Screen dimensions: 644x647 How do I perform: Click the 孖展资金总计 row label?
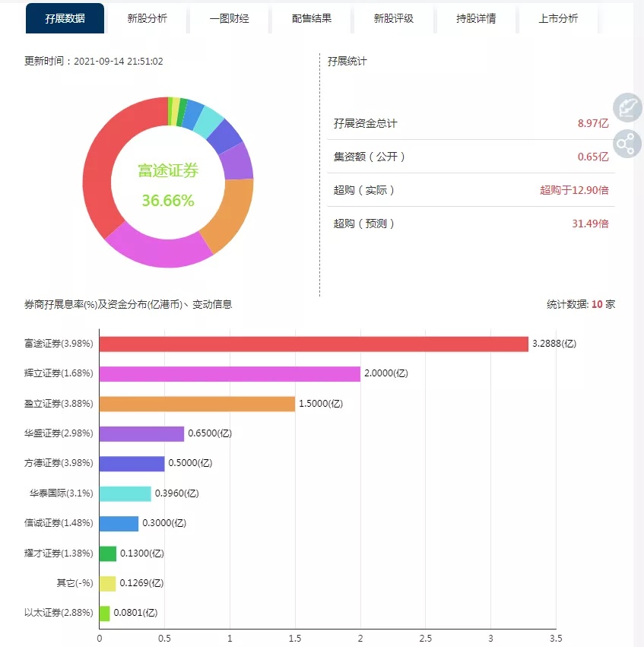click(366, 123)
